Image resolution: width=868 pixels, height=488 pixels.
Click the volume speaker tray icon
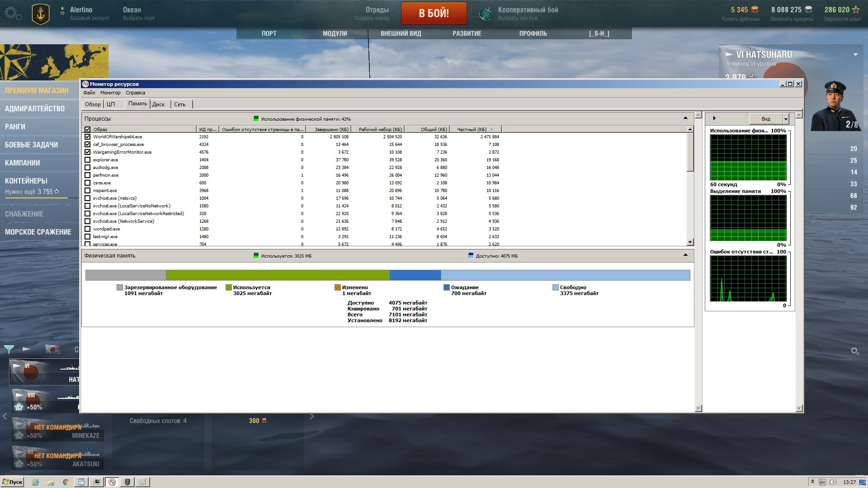coord(833,482)
